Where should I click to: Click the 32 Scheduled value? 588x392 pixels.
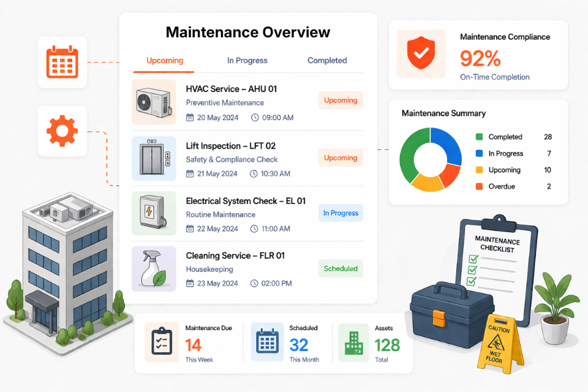299,345
